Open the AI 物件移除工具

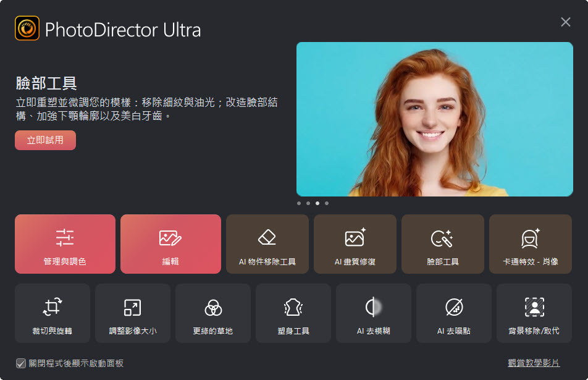tap(267, 243)
